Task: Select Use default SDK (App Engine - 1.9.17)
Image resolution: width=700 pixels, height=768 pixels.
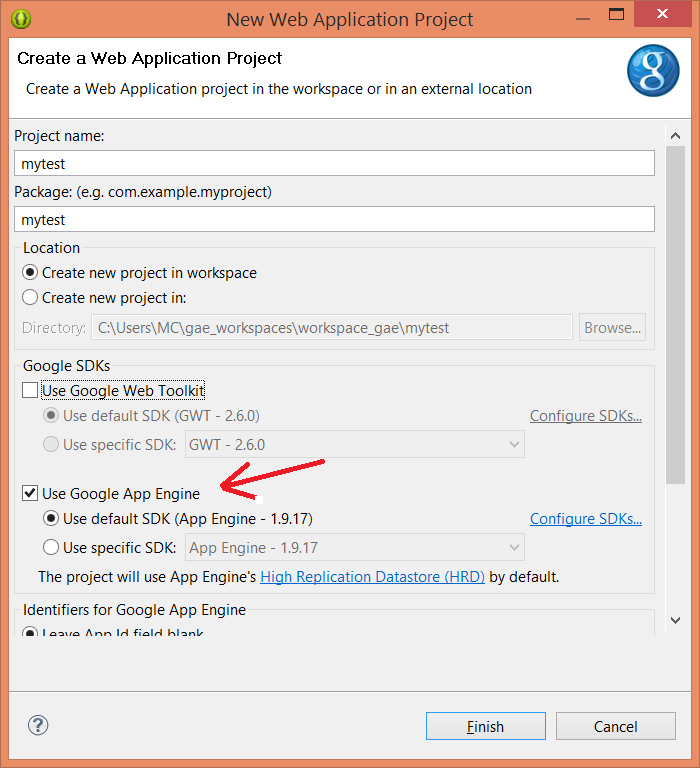Action: tap(51, 518)
